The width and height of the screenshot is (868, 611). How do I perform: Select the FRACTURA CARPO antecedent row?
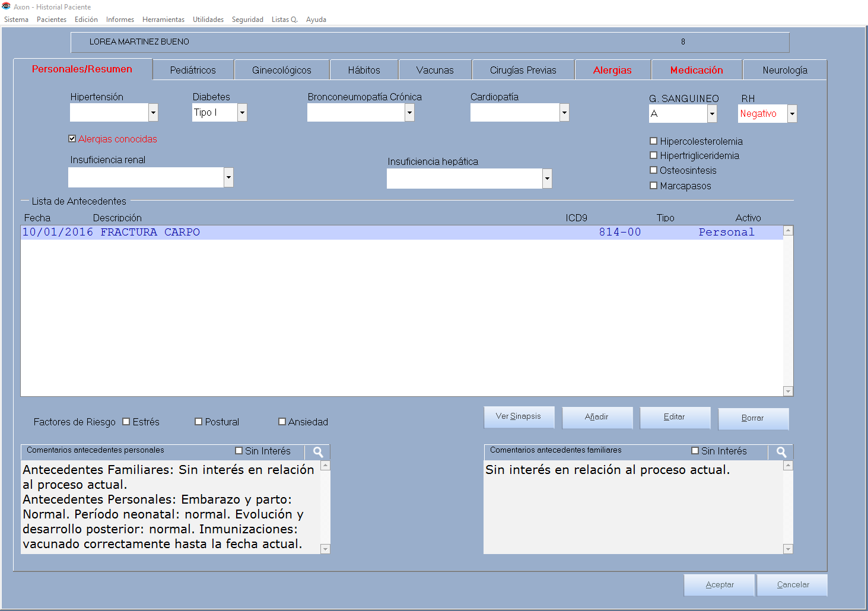356,233
